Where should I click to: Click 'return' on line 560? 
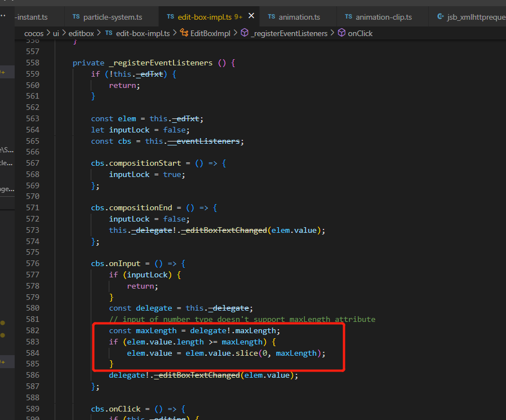pos(122,86)
